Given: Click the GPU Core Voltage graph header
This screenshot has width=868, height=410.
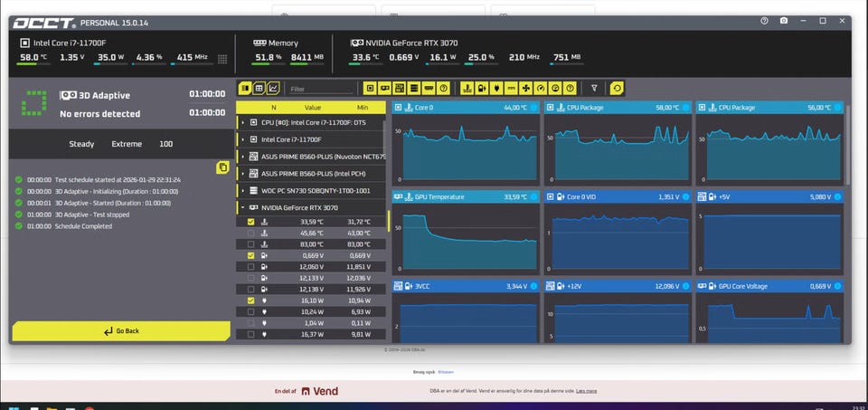Looking at the screenshot, I should (769, 286).
